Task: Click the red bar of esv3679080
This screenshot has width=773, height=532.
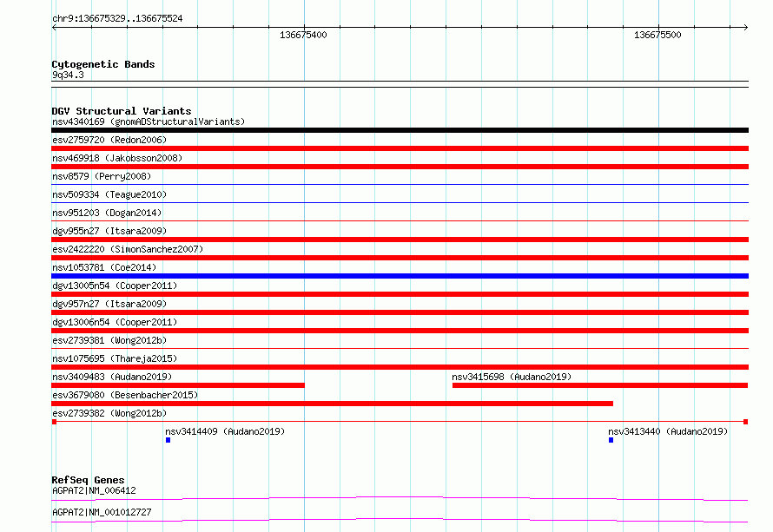Action: (x=333, y=404)
